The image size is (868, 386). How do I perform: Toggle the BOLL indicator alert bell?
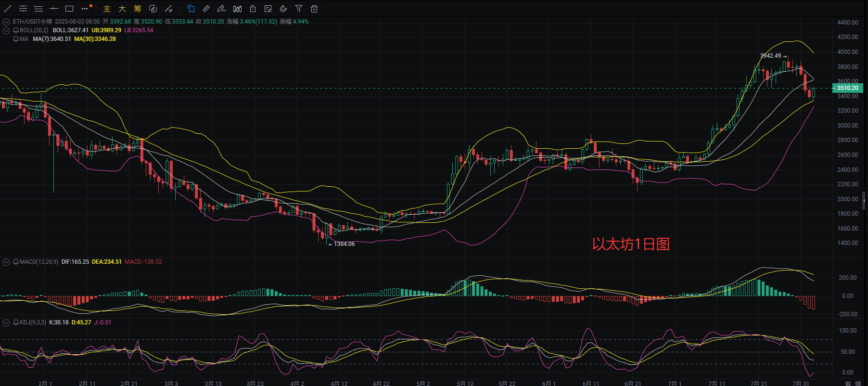16,30
